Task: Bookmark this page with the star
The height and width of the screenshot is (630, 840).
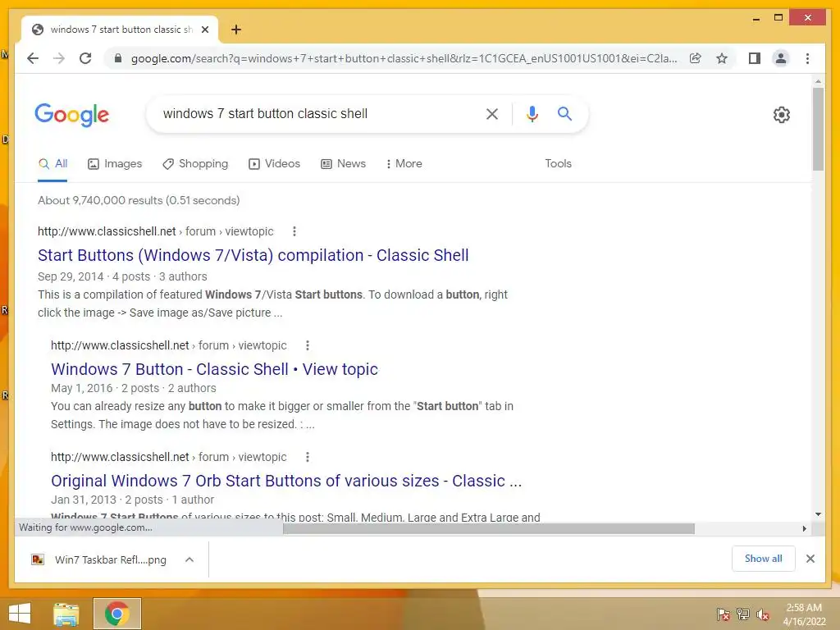Action: coord(722,58)
